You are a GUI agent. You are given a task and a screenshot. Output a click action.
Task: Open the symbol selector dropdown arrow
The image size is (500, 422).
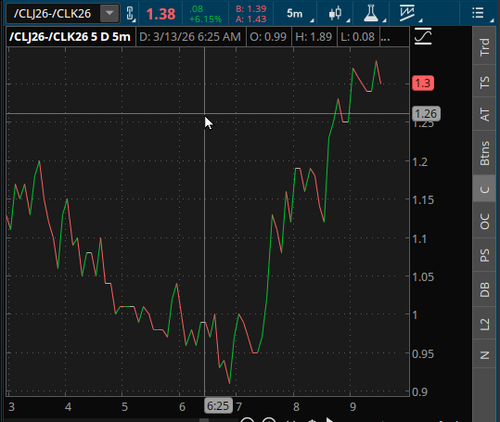coord(110,14)
